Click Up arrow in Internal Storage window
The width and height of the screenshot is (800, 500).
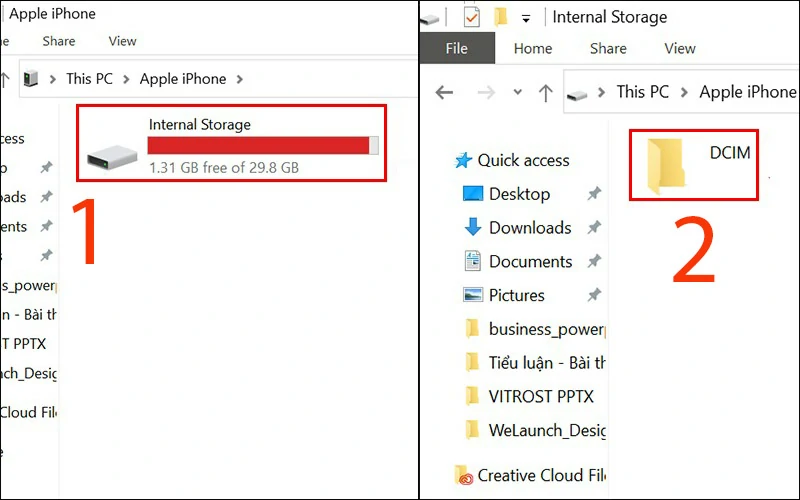pyautogui.click(x=545, y=93)
